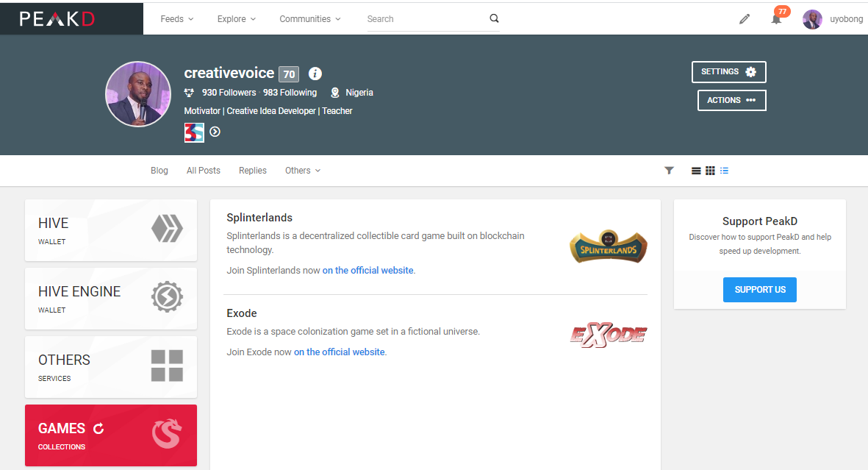The width and height of the screenshot is (868, 470).
Task: Open the Explore dropdown menu
Action: click(x=237, y=19)
